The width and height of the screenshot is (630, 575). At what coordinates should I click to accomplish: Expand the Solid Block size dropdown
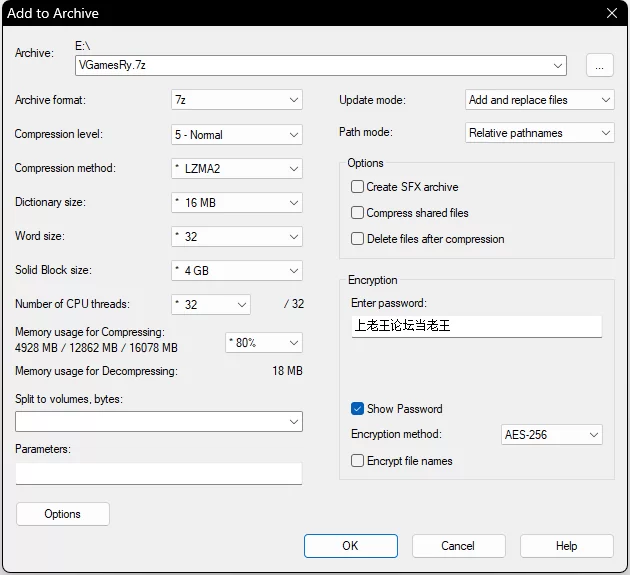[237, 270]
